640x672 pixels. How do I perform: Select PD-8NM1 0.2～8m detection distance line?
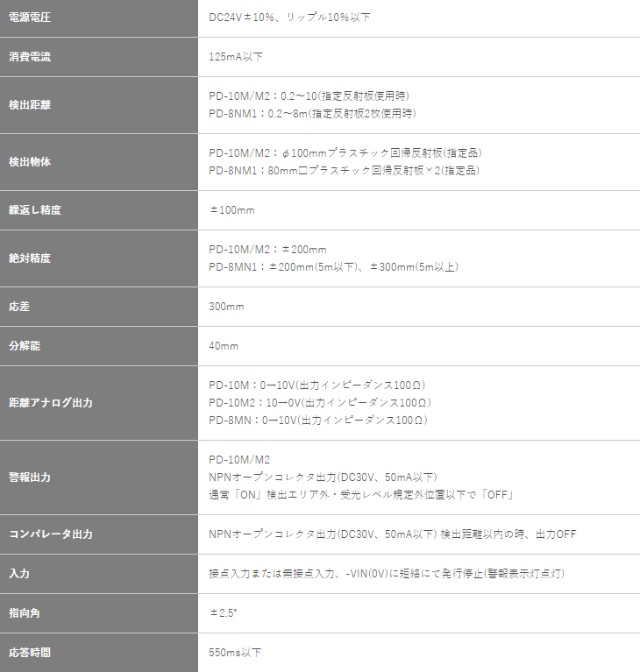click(x=311, y=114)
